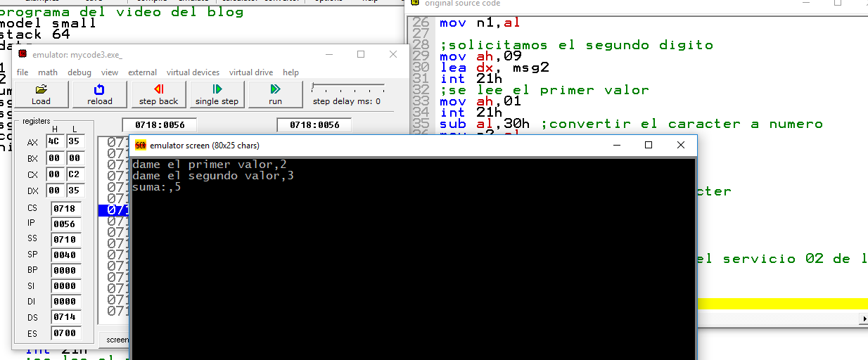Click 'suma:,5' output line
The image size is (868, 360).
coord(157,187)
